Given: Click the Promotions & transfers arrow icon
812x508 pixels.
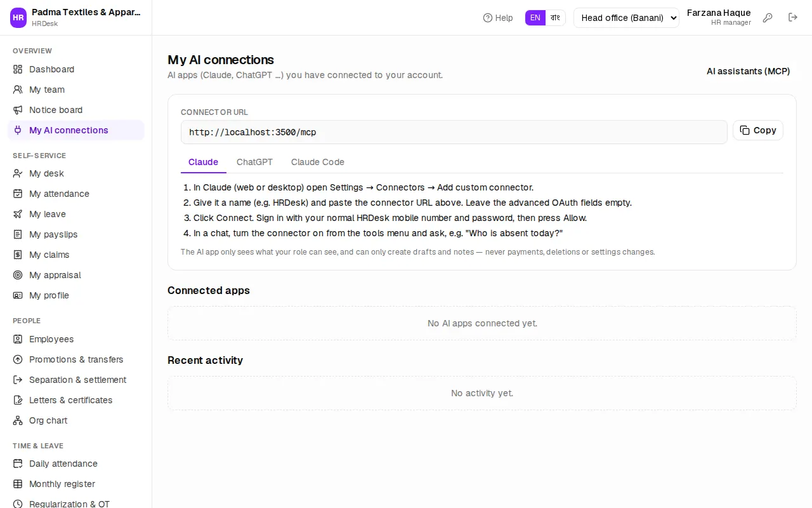Looking at the screenshot, I should pos(18,359).
